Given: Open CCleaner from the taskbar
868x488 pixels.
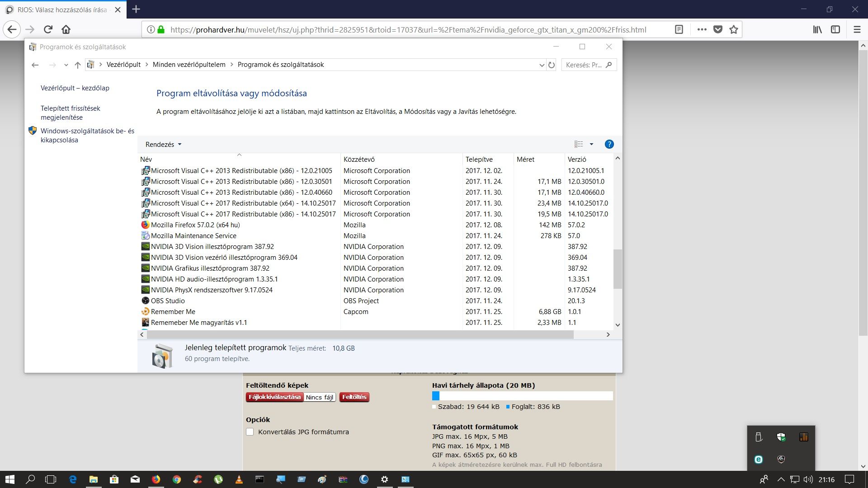Looking at the screenshot, I should [198, 479].
